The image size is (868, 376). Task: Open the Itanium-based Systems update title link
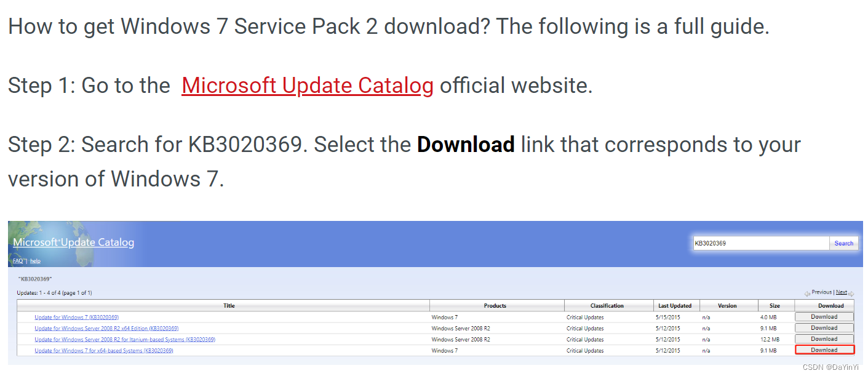pos(124,338)
